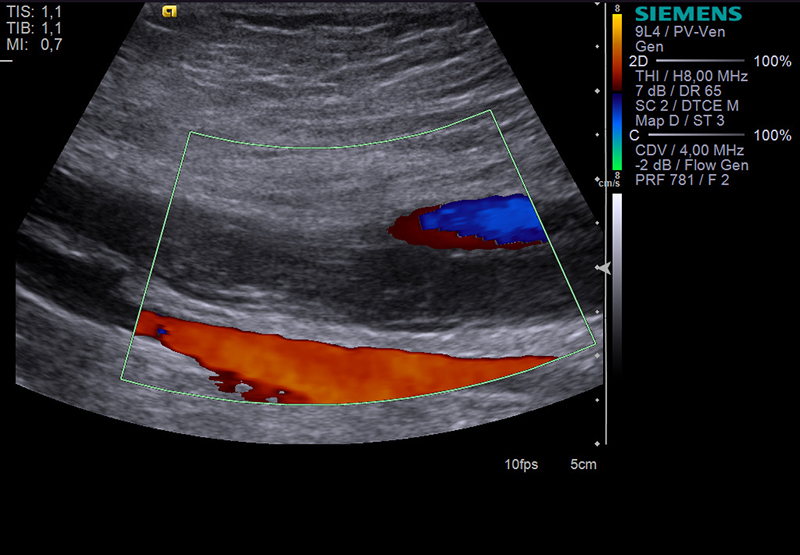Click the 'SC 2 / DTCE M' text
Viewport: 800px width, 555px height.
pos(687,106)
